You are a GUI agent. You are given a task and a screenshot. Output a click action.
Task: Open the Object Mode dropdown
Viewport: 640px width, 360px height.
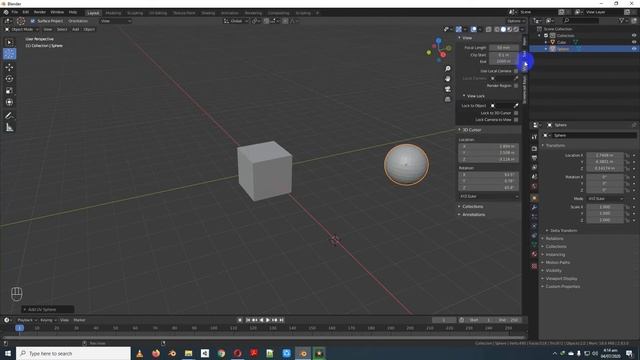[x=21, y=29]
